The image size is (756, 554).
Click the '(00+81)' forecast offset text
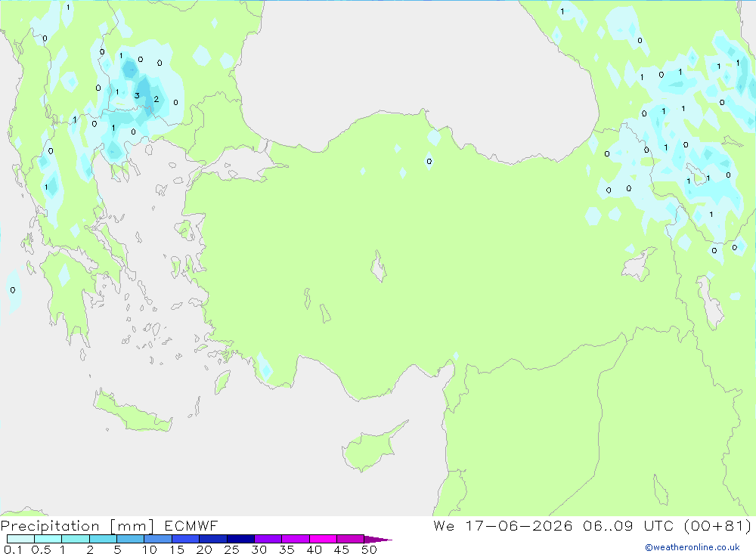pos(718,525)
